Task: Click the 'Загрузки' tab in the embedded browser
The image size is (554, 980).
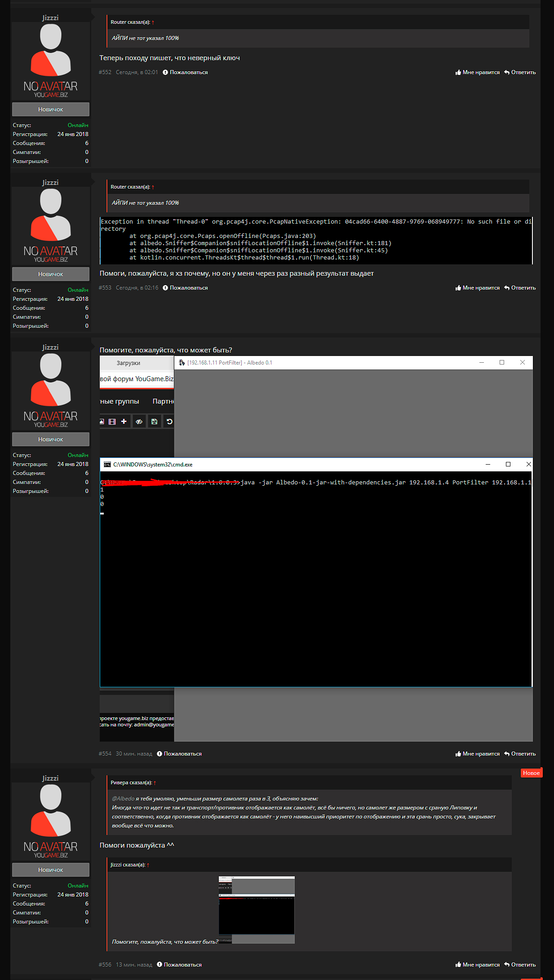Action: click(x=129, y=363)
